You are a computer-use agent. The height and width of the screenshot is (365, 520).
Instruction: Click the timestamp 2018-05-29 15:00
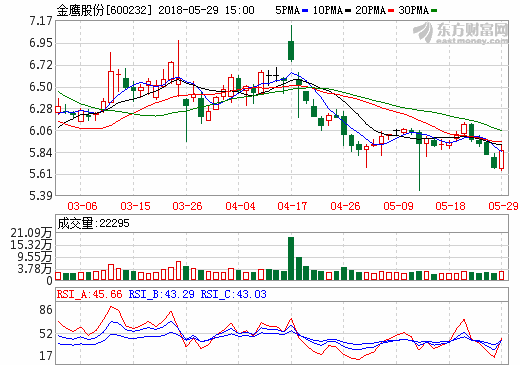tap(206, 10)
